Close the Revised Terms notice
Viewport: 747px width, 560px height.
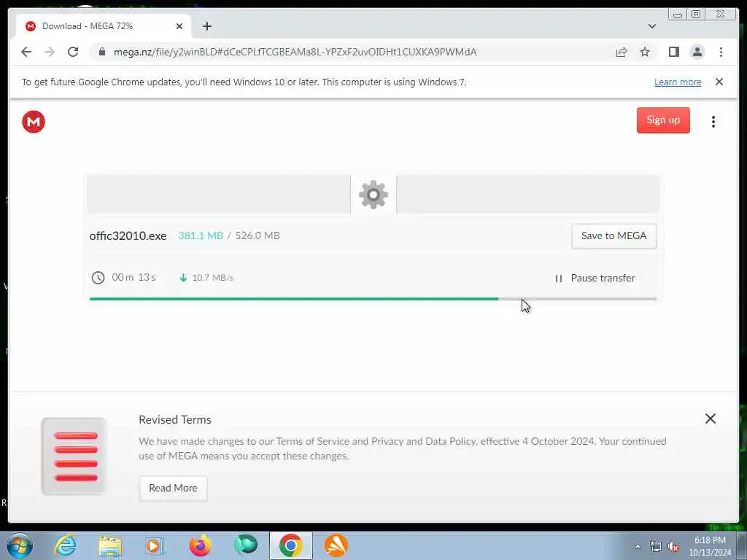pos(711,419)
